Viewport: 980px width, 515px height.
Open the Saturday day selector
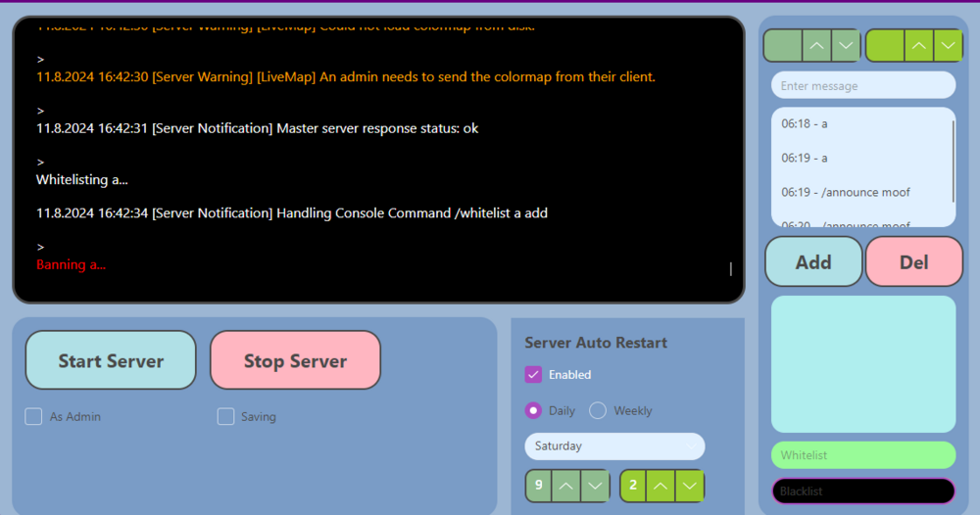(x=614, y=446)
